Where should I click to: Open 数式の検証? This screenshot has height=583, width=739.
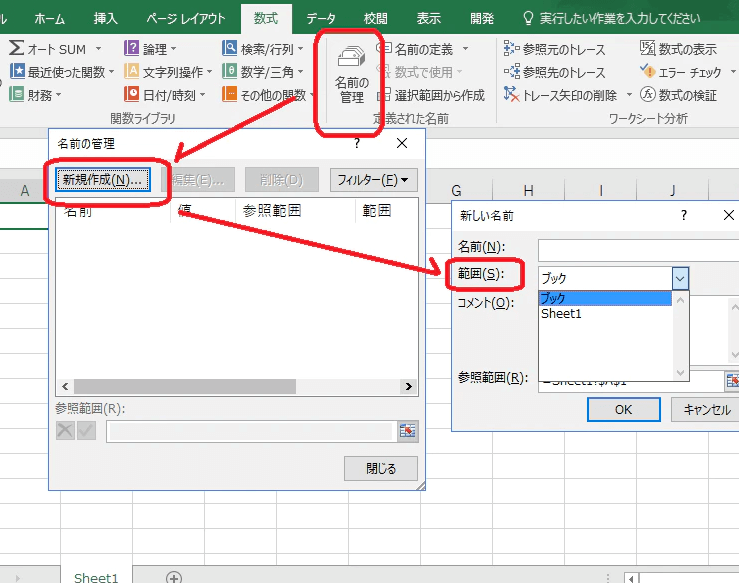click(678, 95)
